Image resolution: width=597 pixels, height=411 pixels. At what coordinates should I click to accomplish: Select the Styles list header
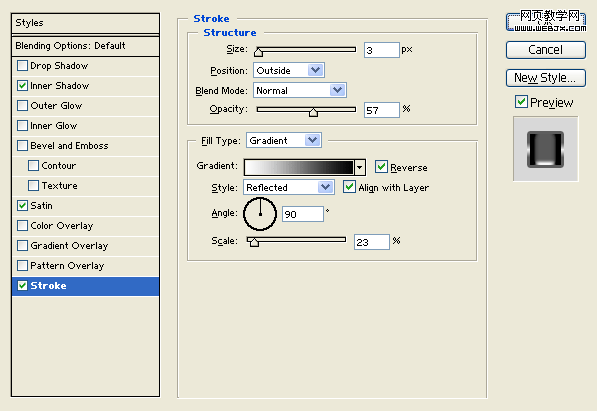[85, 23]
